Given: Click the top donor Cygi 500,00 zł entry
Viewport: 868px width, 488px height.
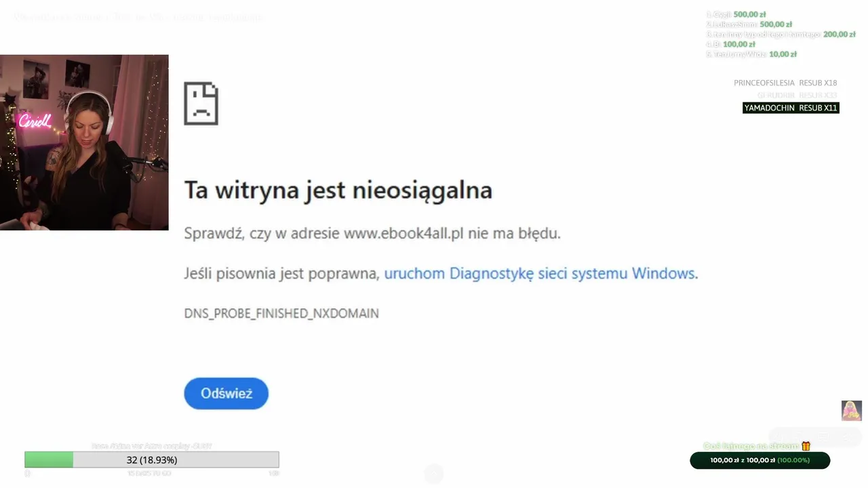Looking at the screenshot, I should [x=736, y=14].
